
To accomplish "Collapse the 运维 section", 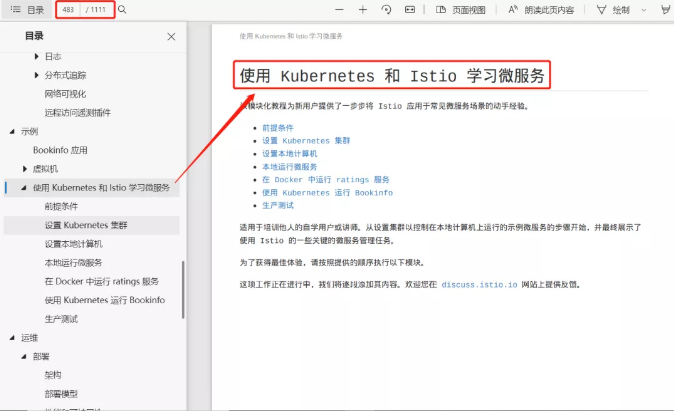I will 12,338.
